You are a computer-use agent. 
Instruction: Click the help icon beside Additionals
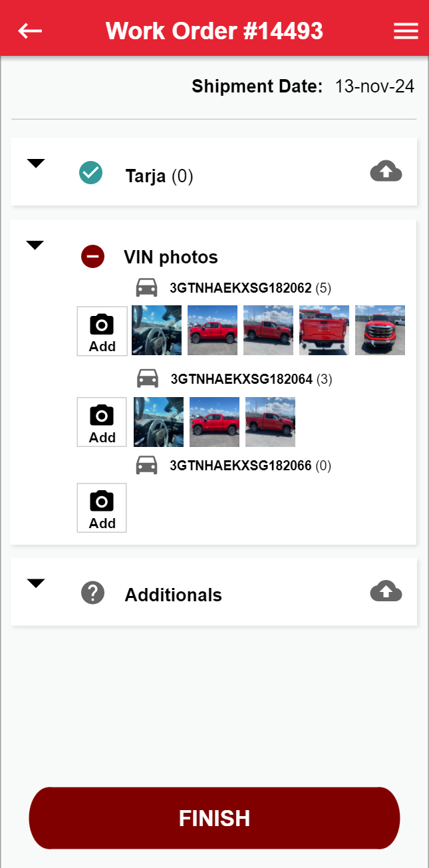(93, 592)
